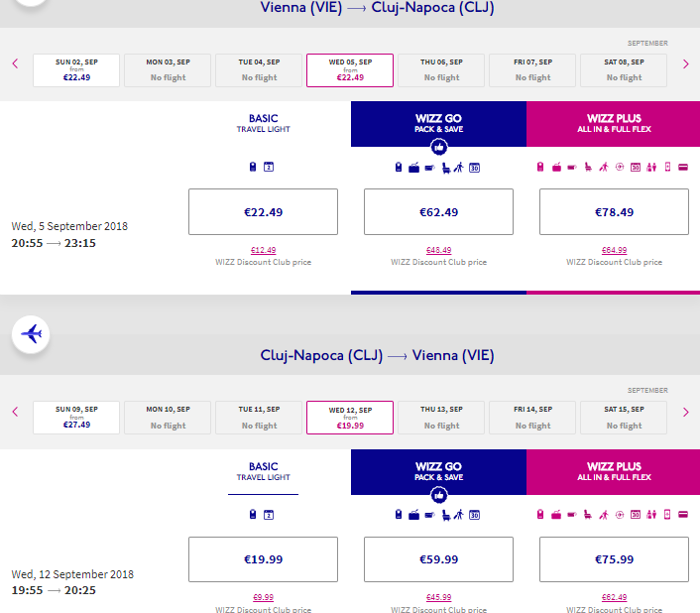This screenshot has height=613, width=700.
Task: Click the airplane icon beside the return flight header
Action: [33, 333]
